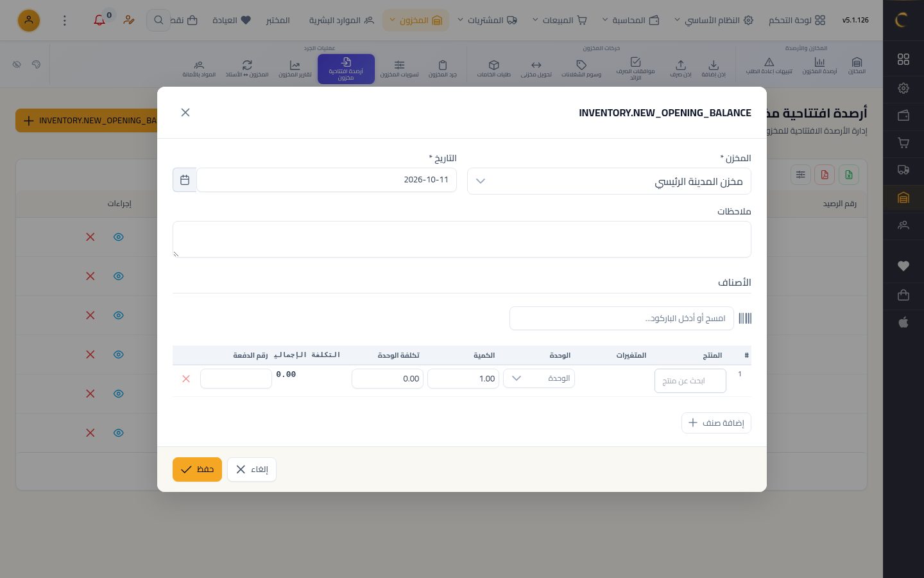The width and height of the screenshot is (924, 578).
Task: Open the user avatar profile icon
Action: click(x=28, y=21)
